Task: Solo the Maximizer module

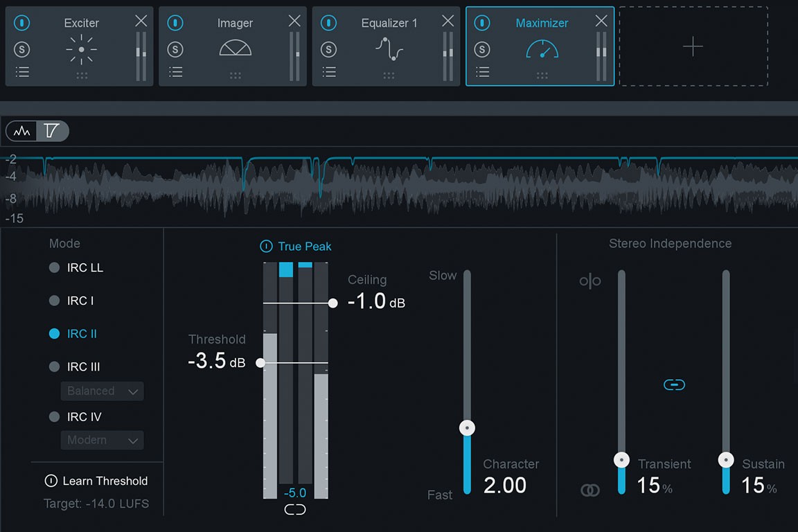Action: click(483, 48)
